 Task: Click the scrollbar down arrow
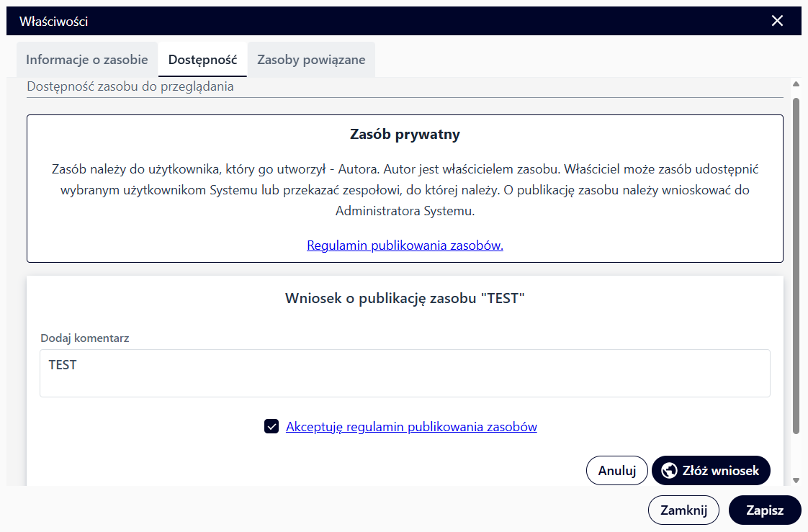(795, 479)
